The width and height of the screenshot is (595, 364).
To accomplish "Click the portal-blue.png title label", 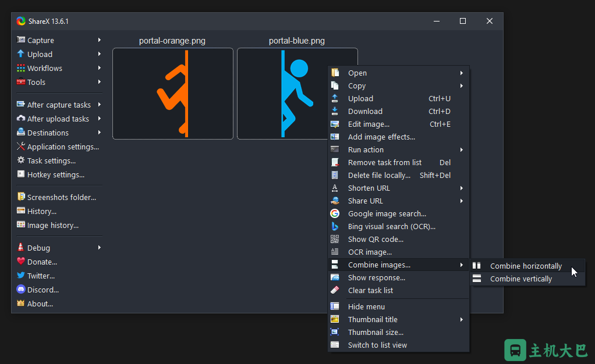I will [x=297, y=41].
